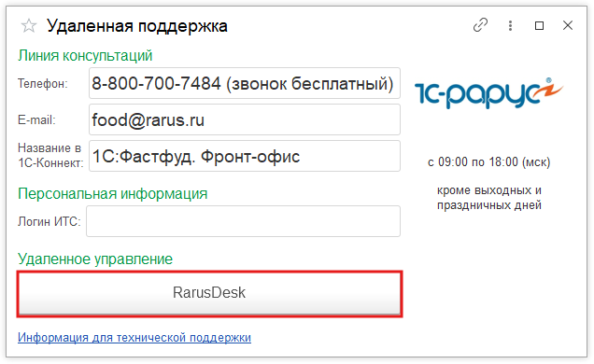
Task: Copy link to this form via chain icon
Action: [480, 25]
